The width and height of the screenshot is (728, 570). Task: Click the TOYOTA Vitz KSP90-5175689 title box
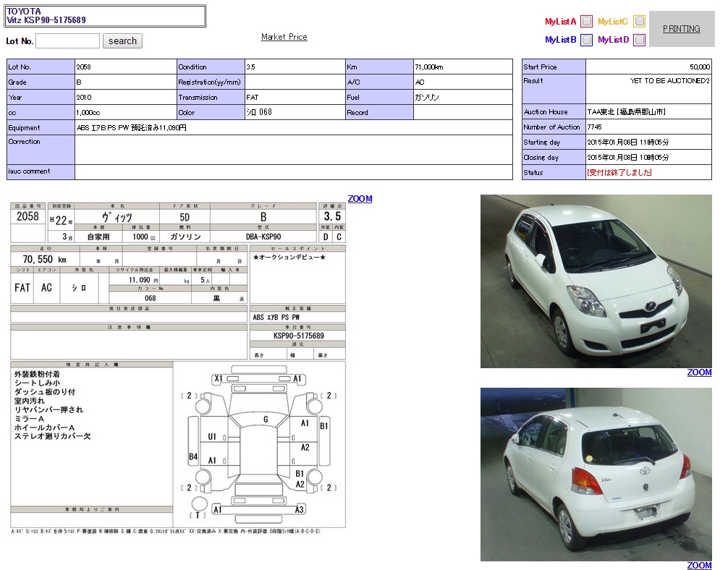(x=105, y=16)
